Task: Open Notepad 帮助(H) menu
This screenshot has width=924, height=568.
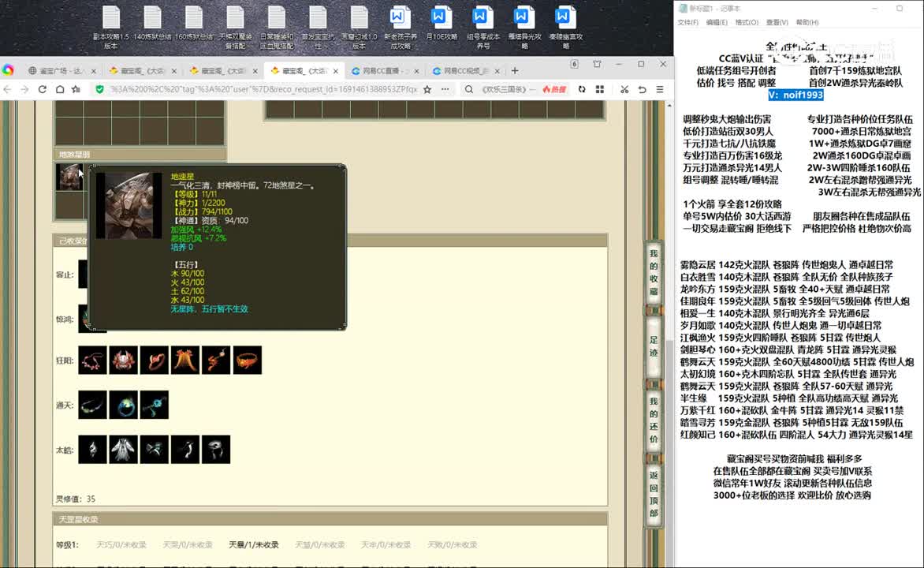Action: pos(807,22)
